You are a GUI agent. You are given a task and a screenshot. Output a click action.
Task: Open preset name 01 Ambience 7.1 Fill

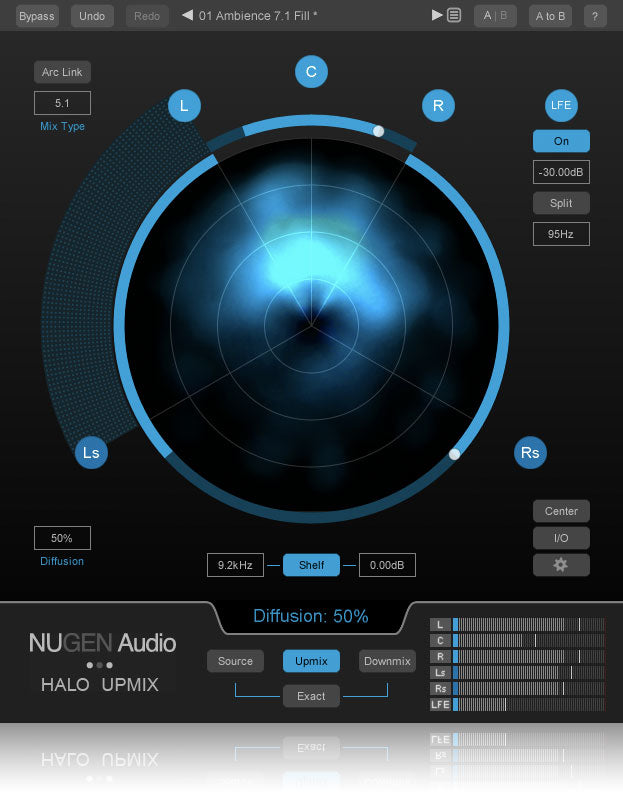tap(258, 16)
